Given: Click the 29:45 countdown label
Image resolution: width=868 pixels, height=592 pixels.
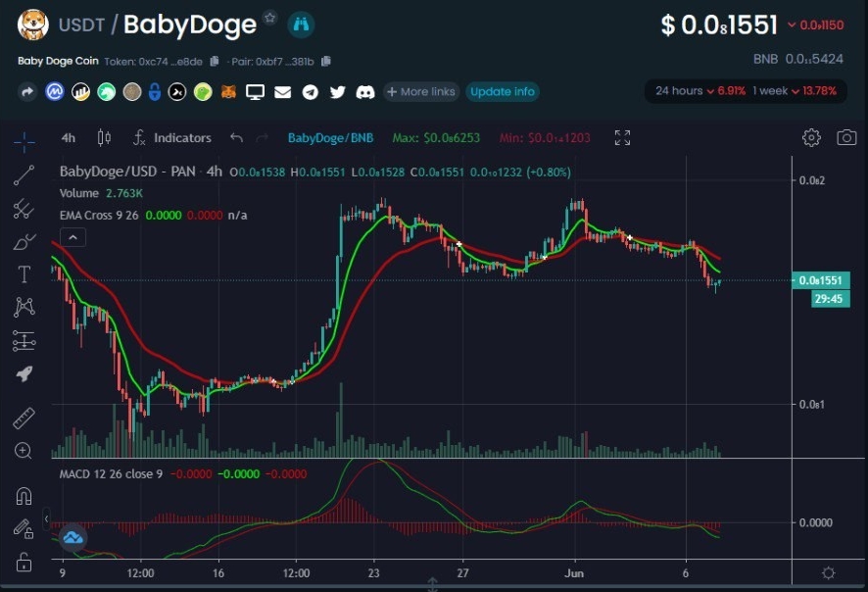Looking at the screenshot, I should [x=828, y=299].
